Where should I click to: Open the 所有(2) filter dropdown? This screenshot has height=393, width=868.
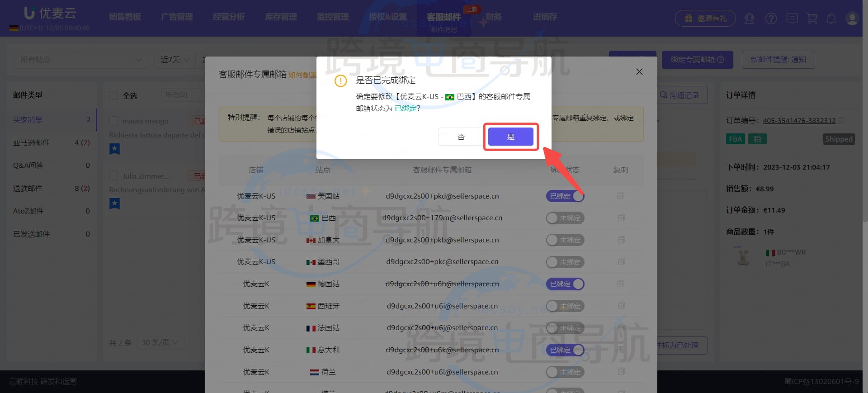183,95
